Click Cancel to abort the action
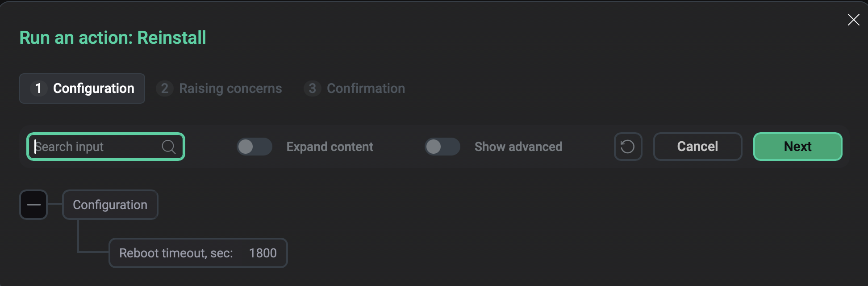Image resolution: width=868 pixels, height=286 pixels. pos(697,146)
